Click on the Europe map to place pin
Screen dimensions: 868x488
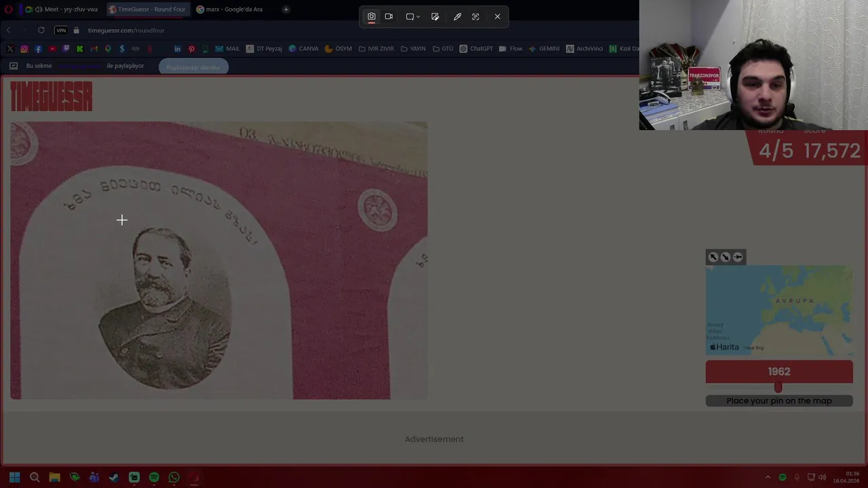pyautogui.click(x=779, y=310)
